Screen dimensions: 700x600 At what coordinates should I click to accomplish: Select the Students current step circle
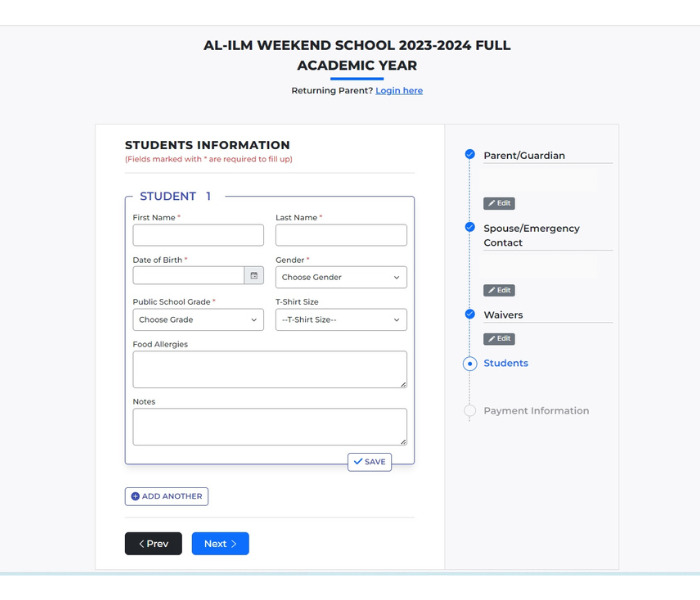[x=470, y=363]
